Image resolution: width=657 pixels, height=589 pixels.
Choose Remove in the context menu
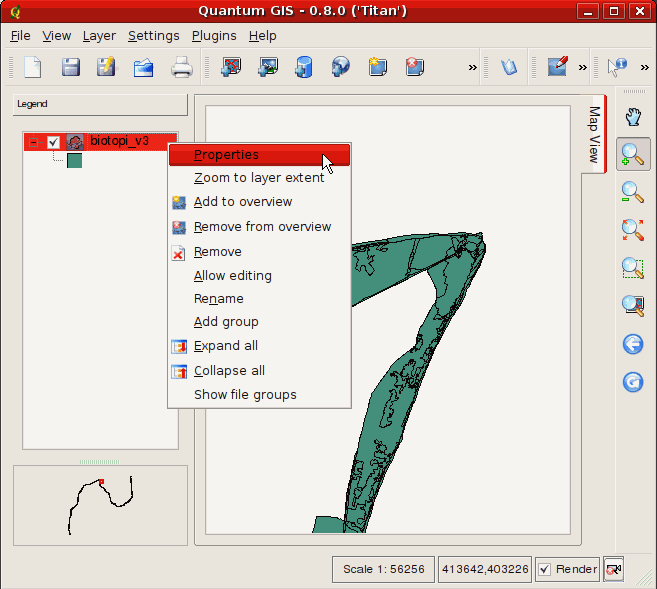(259, 252)
